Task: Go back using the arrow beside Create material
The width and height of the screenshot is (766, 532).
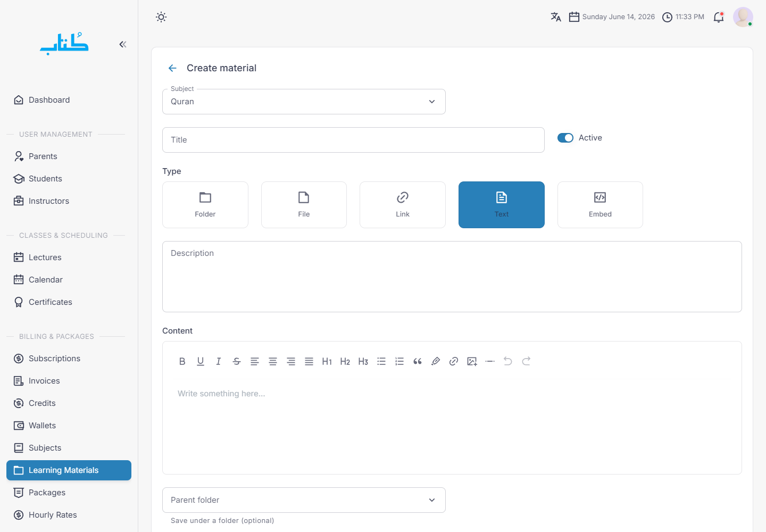Action: point(172,68)
